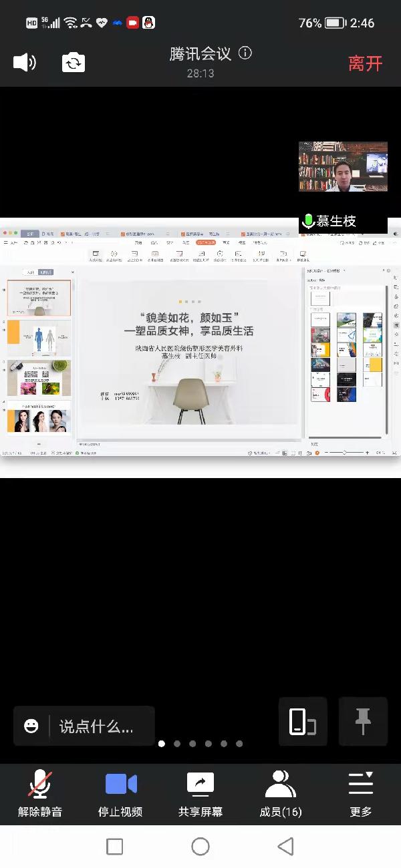Image resolution: width=401 pixels, height=868 pixels.
Task: Open the 成员(16) participants list
Action: pos(281,793)
